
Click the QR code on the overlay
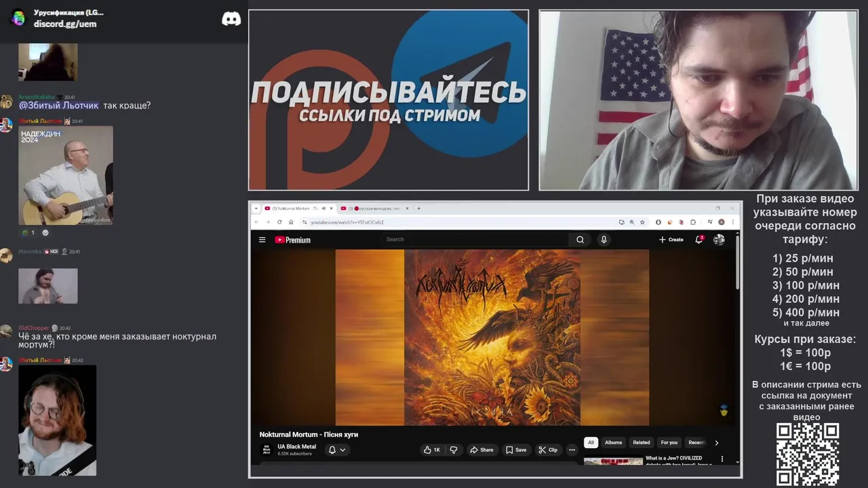[x=807, y=455]
